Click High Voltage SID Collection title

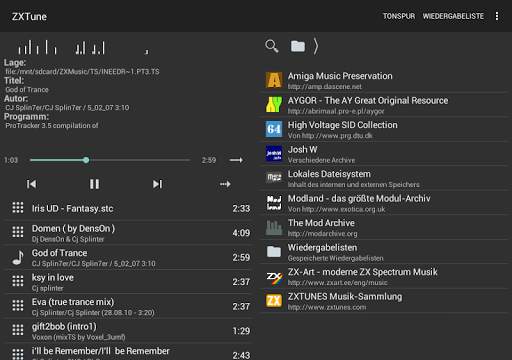click(343, 125)
